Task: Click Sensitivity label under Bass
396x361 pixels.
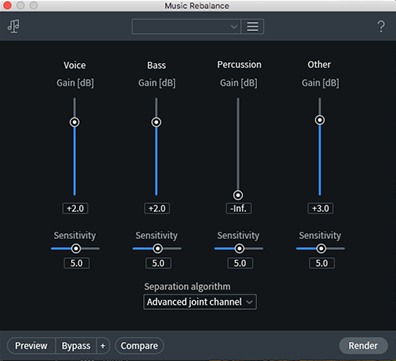Action: (157, 235)
